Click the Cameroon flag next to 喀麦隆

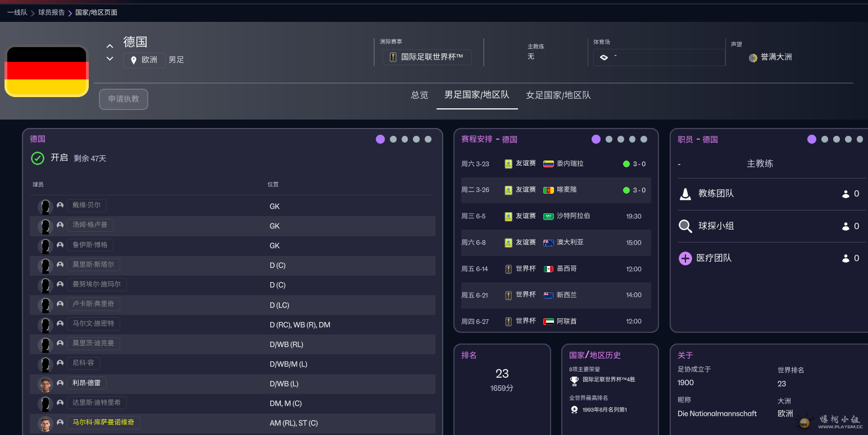(549, 190)
